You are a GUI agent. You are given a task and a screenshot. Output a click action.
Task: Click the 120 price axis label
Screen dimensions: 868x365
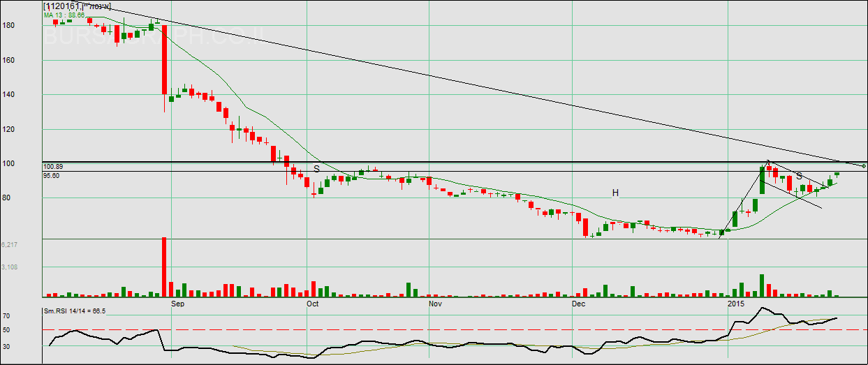9,129
